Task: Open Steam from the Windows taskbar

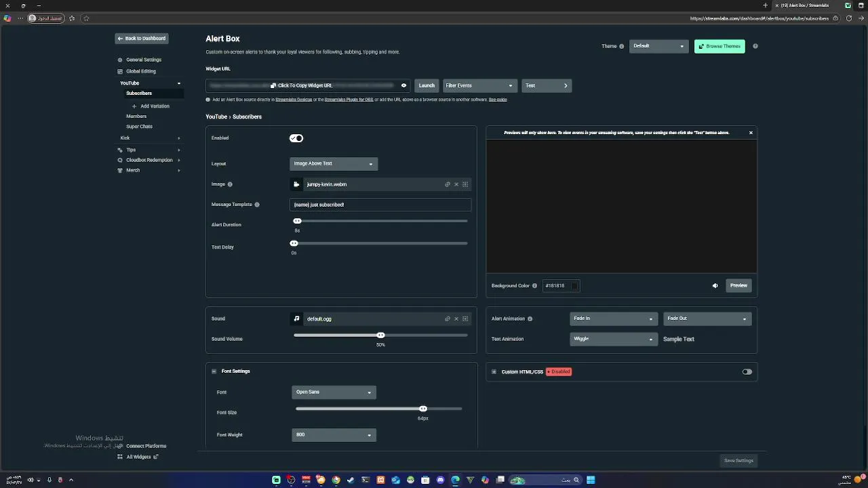Action: (x=351, y=480)
